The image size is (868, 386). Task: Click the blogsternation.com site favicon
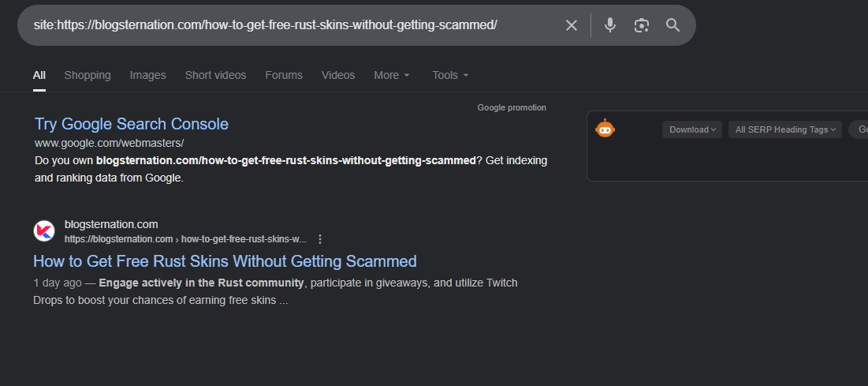click(x=44, y=231)
